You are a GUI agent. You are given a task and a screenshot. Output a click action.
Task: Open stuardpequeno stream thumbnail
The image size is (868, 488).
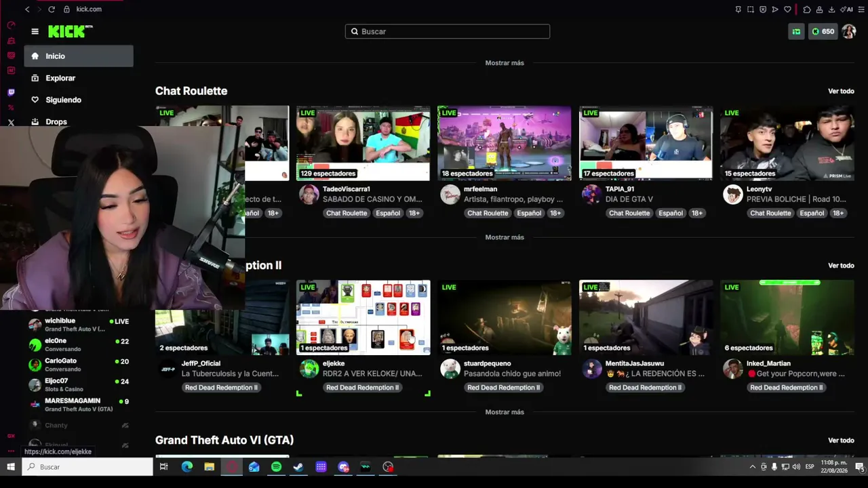pos(505,317)
